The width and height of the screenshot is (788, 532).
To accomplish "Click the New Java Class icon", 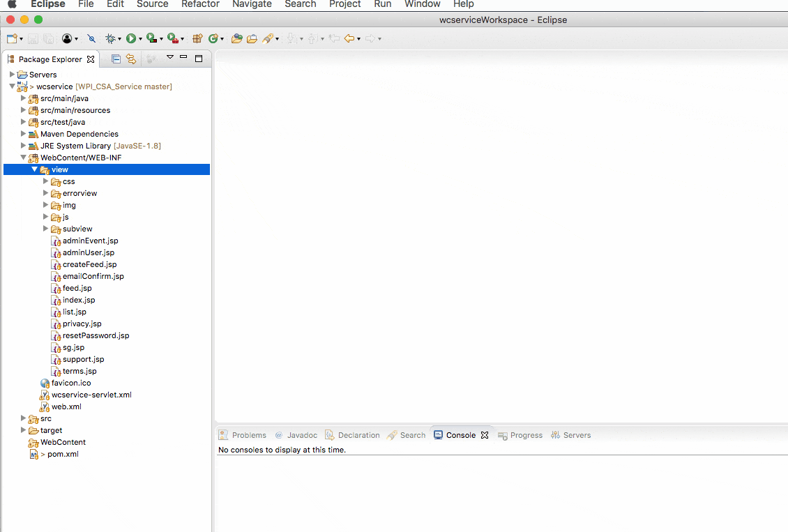I will pyautogui.click(x=213, y=38).
